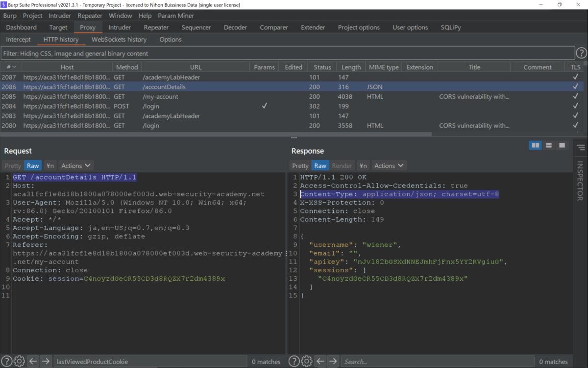Switch request view to Raw

click(x=33, y=166)
